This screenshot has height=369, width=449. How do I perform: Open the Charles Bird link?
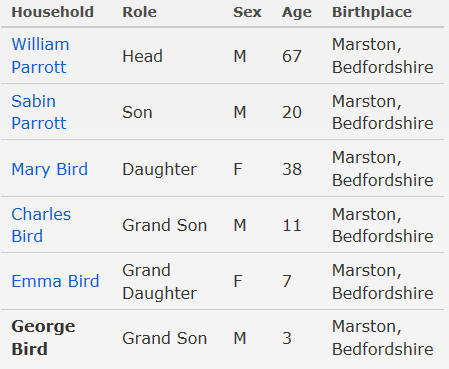point(41,225)
